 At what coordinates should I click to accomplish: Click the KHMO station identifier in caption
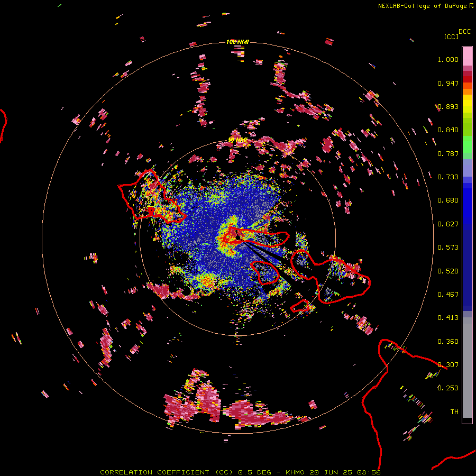point(295,472)
